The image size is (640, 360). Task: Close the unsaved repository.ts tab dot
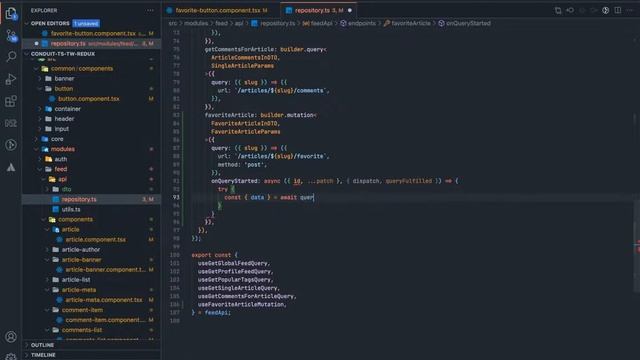(350, 10)
